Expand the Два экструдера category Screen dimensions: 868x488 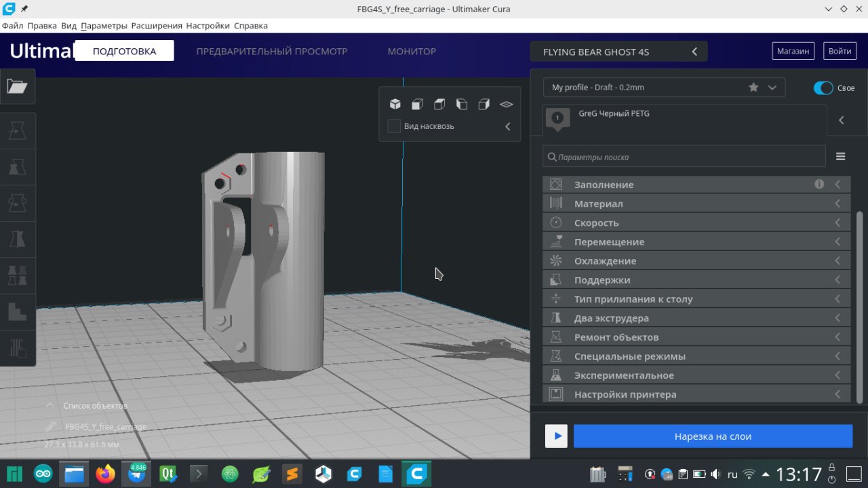click(696, 318)
